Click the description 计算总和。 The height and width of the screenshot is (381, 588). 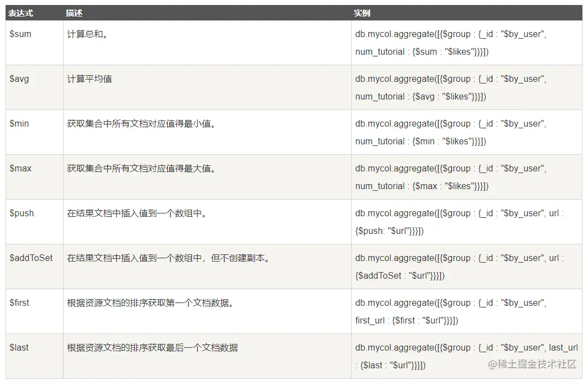[88, 34]
